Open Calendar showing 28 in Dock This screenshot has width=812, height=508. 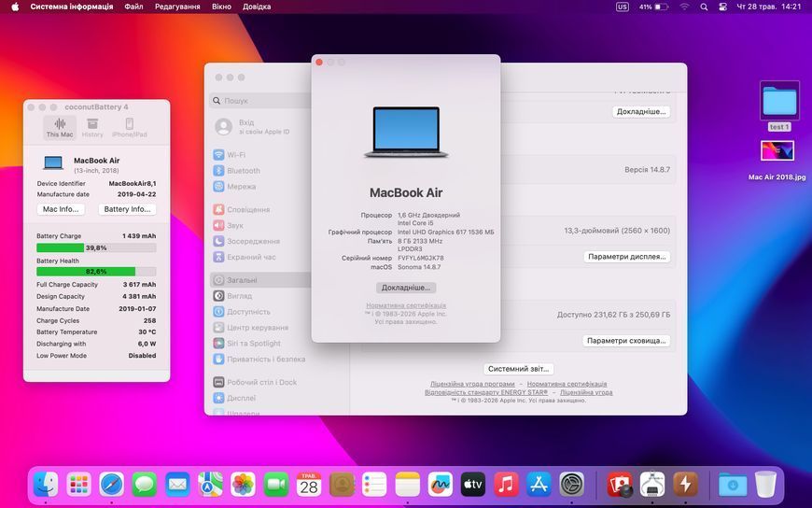click(309, 485)
